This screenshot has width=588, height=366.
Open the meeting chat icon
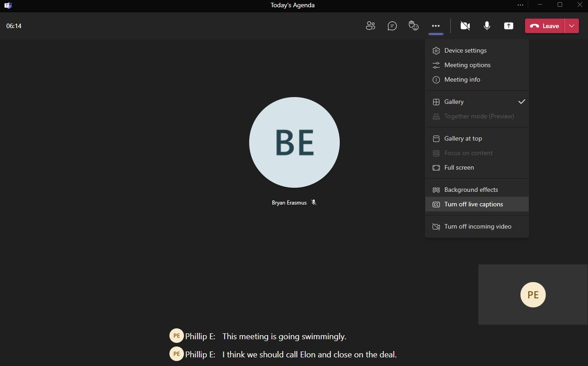pos(392,26)
